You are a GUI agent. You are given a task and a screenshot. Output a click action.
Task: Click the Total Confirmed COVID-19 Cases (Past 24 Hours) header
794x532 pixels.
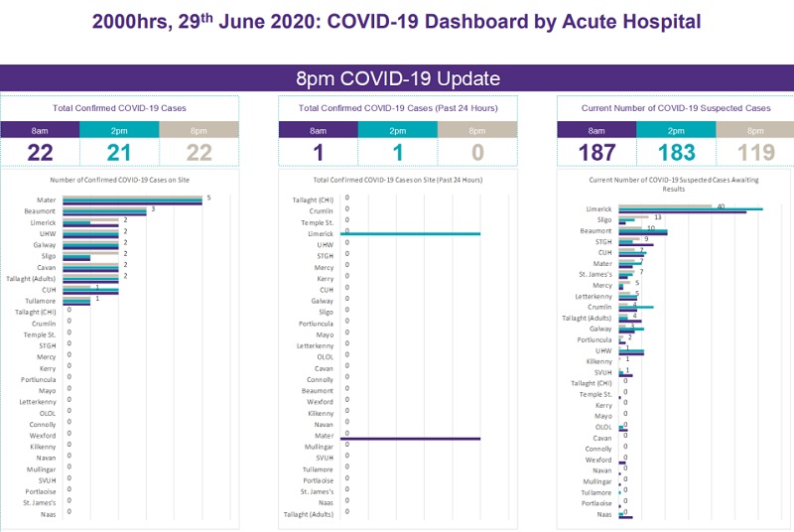[398, 107]
